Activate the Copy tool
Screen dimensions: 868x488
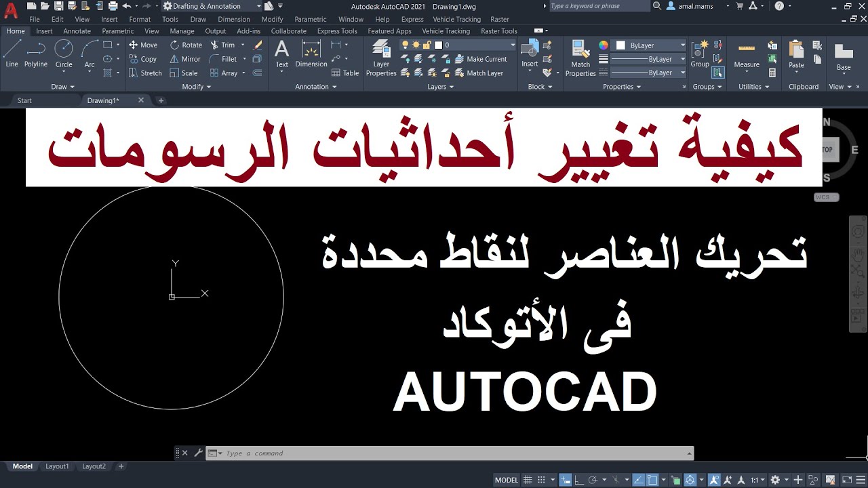(143, 59)
